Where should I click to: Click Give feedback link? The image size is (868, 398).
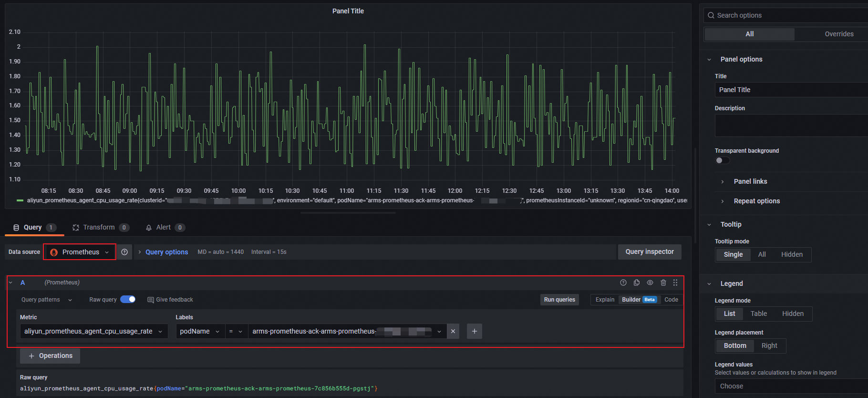(170, 300)
